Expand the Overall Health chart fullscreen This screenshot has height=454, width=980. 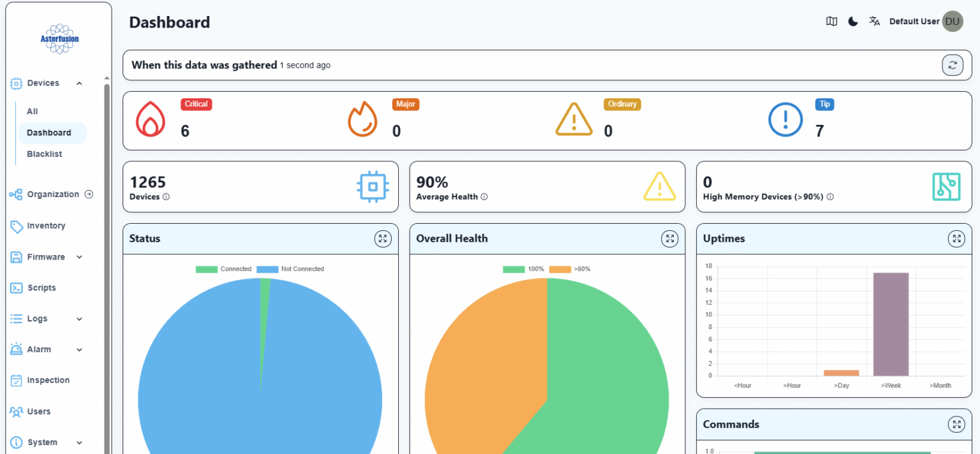(669, 238)
